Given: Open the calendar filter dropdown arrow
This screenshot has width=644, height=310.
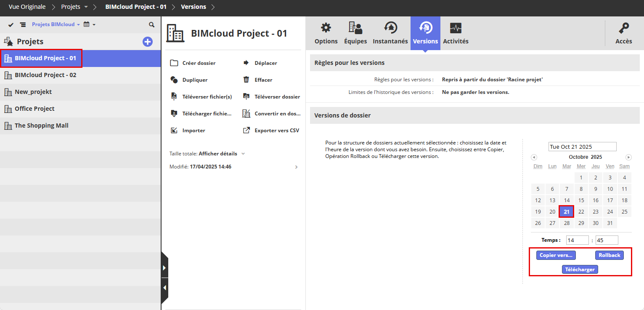Looking at the screenshot, I should click(x=94, y=24).
